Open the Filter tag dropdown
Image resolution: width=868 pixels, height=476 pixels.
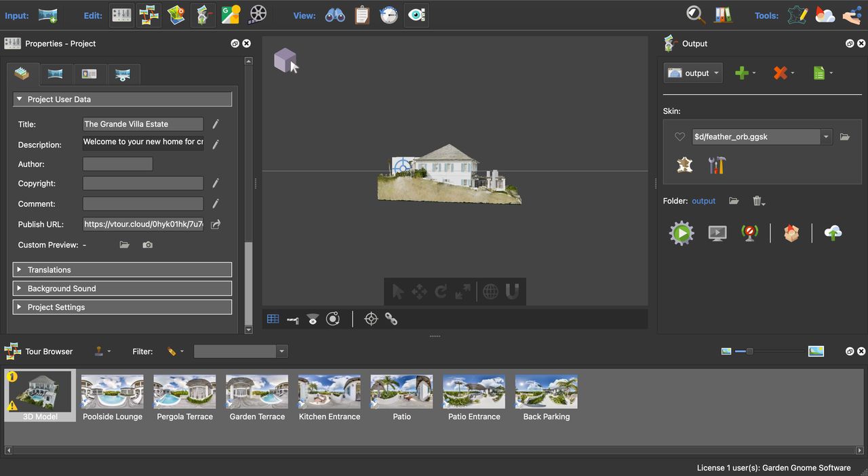coord(176,351)
